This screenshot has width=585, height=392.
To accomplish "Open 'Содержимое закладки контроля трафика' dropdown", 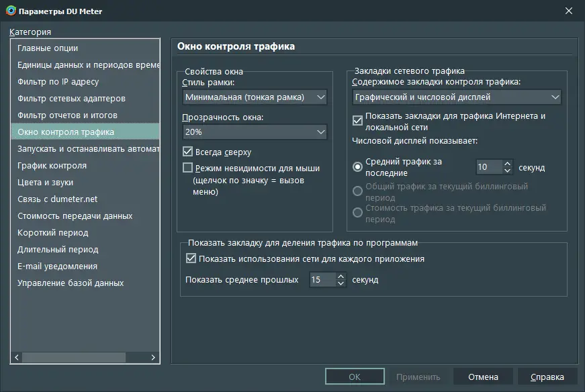I will pos(457,97).
